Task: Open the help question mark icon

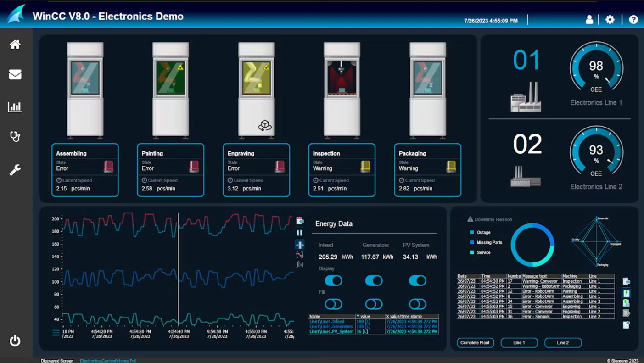Action: point(633,19)
